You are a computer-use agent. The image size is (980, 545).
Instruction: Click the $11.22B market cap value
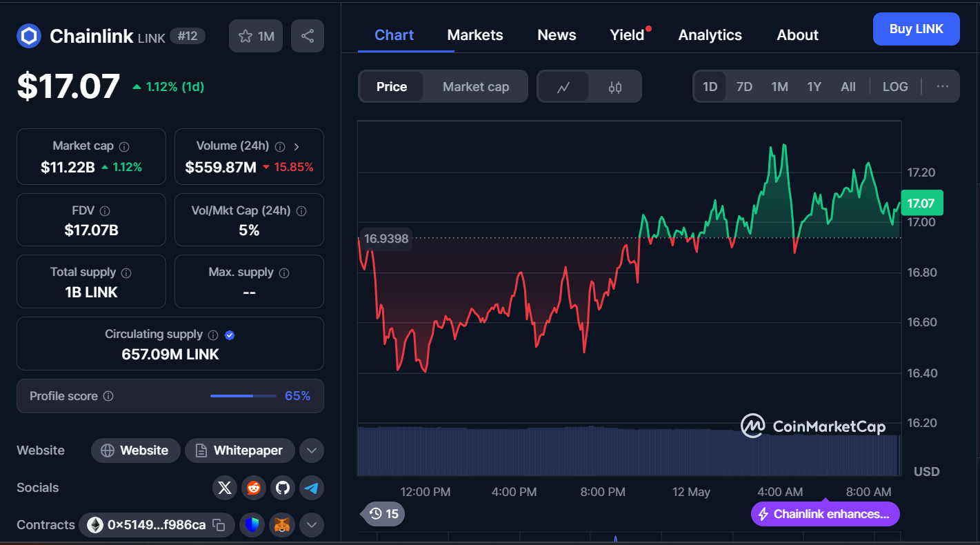(68, 167)
